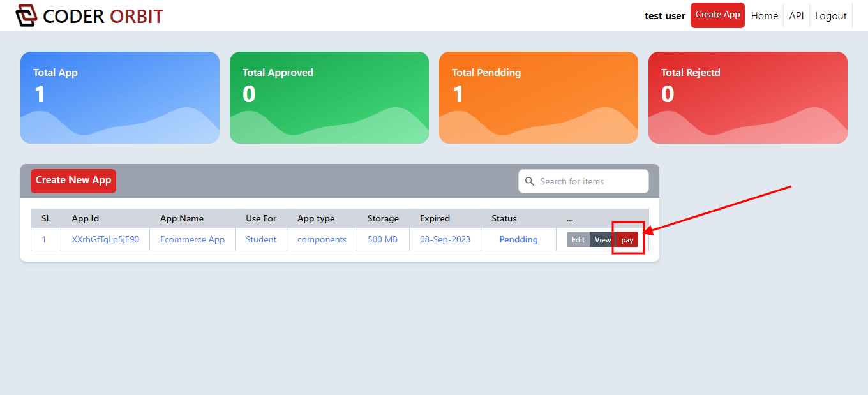Edit the Ecommerce App entry
The width and height of the screenshot is (868, 395).
pyautogui.click(x=578, y=240)
